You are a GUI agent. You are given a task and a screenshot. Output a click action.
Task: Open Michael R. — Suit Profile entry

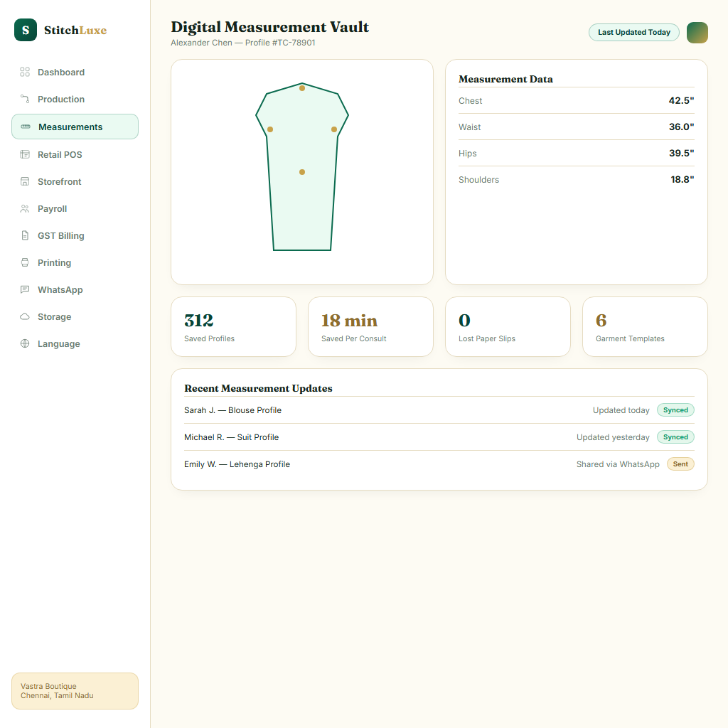439,437
